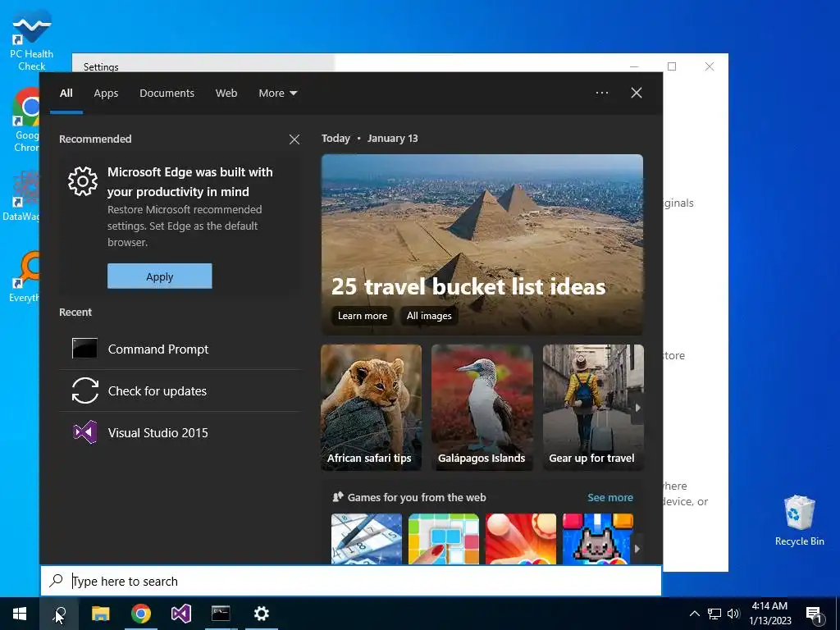Show next travel cards with arrow
This screenshot has width=840, height=630.
(637, 408)
